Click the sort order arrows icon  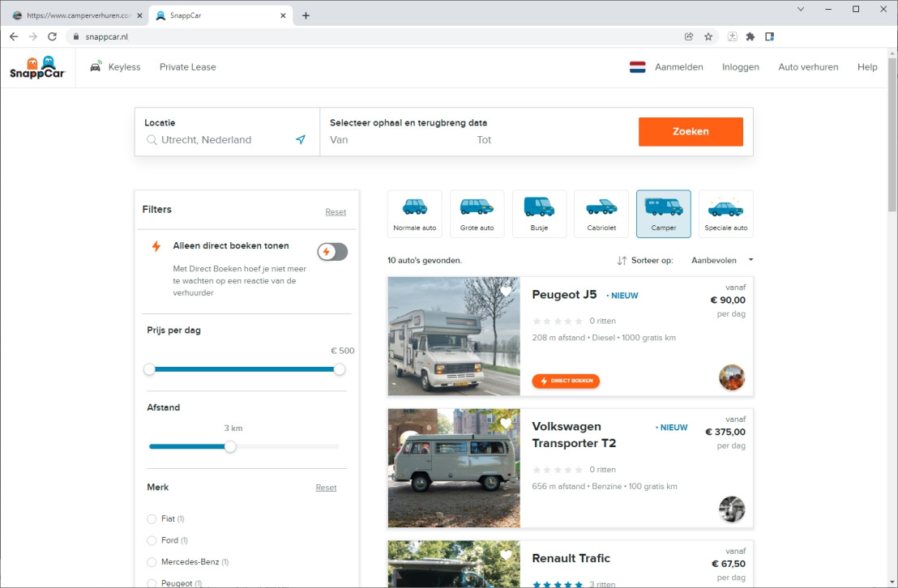click(621, 260)
